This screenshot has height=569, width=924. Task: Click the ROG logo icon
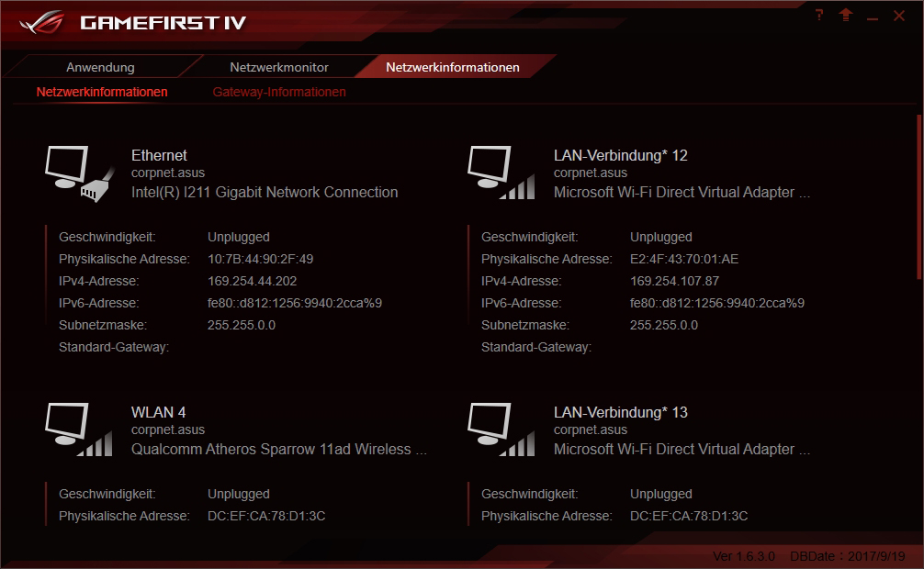click(41, 22)
